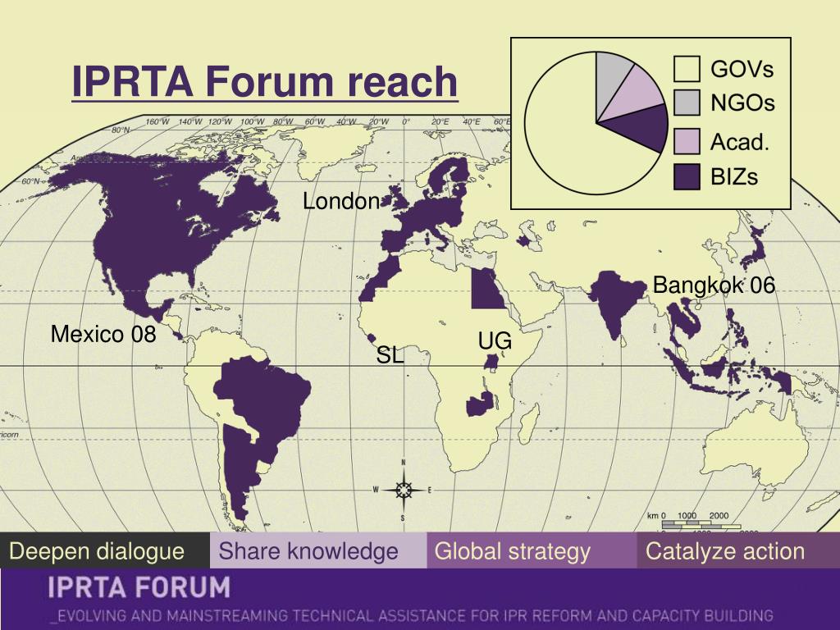Select the 'Deepen dialogue' banner tab

104,550
